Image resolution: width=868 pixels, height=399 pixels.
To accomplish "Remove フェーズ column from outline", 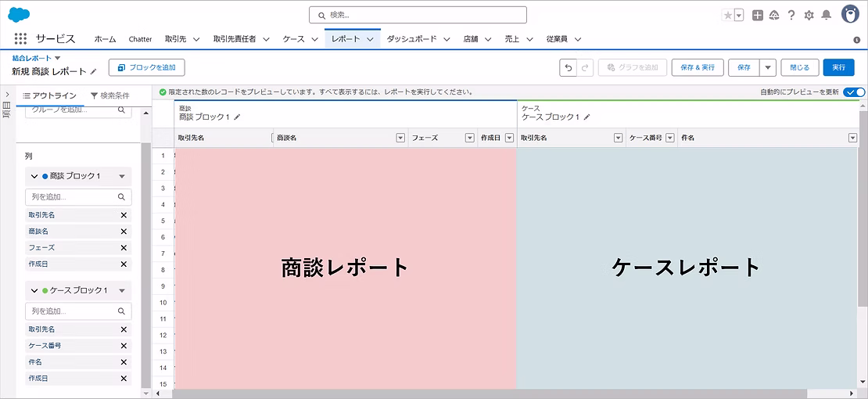I will point(124,248).
